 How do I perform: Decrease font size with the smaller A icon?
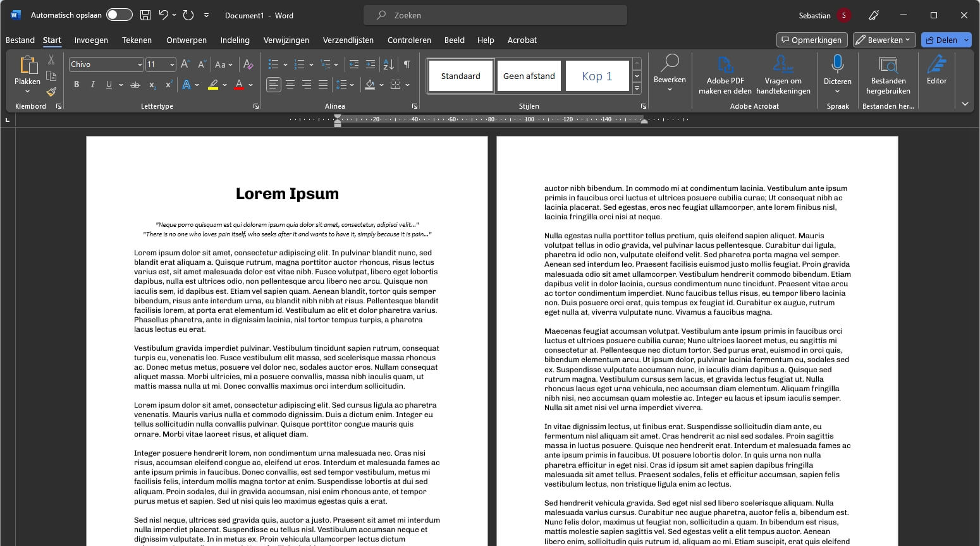click(202, 64)
